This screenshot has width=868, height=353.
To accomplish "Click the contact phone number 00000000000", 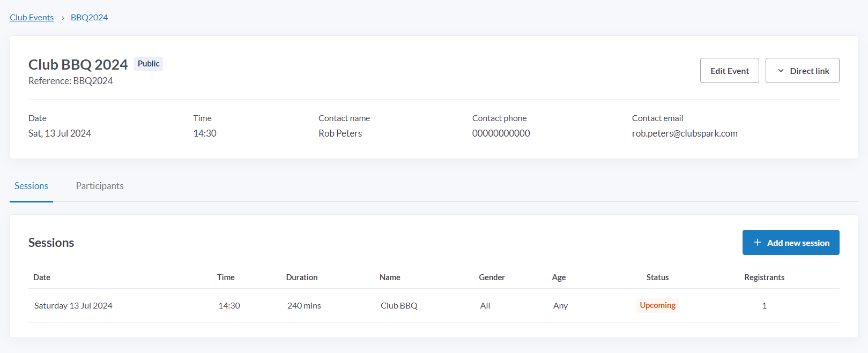I will coord(501,133).
